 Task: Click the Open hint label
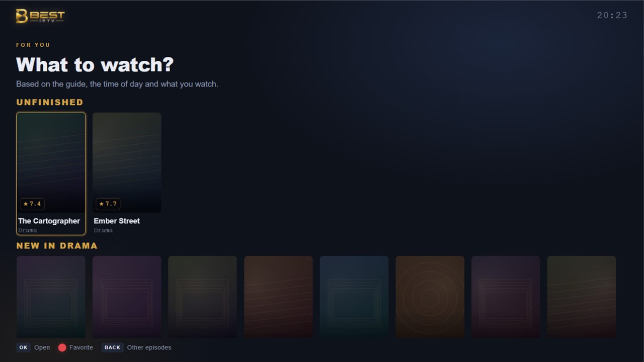[x=42, y=347]
